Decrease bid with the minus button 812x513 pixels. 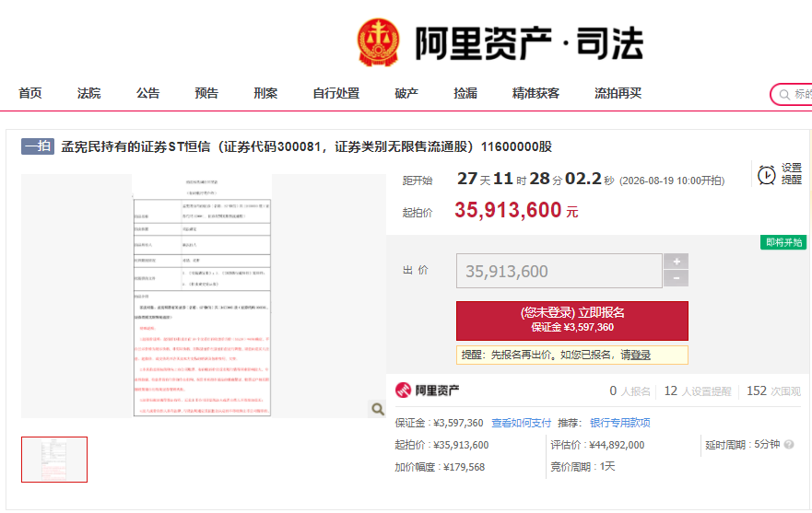pos(677,278)
